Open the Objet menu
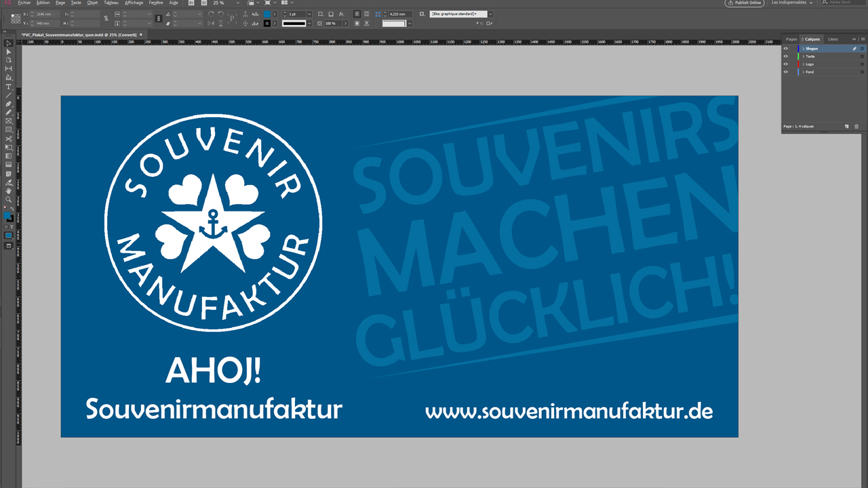This screenshot has width=868, height=488. tap(92, 3)
